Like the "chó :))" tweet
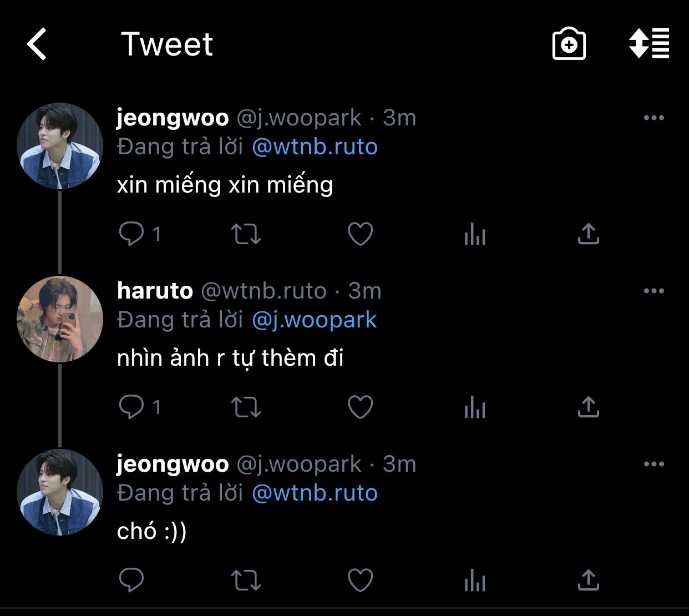Screen dimensions: 689x616 (360, 580)
